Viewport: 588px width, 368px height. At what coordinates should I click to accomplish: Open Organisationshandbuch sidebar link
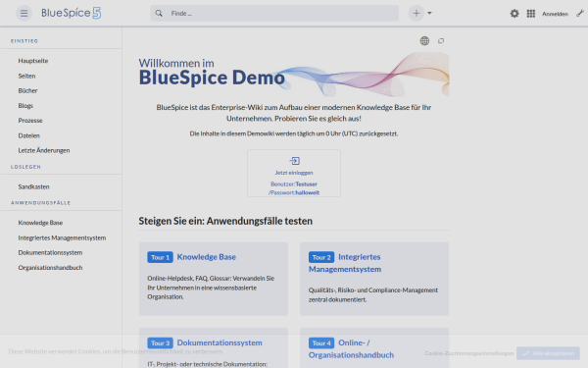point(50,267)
